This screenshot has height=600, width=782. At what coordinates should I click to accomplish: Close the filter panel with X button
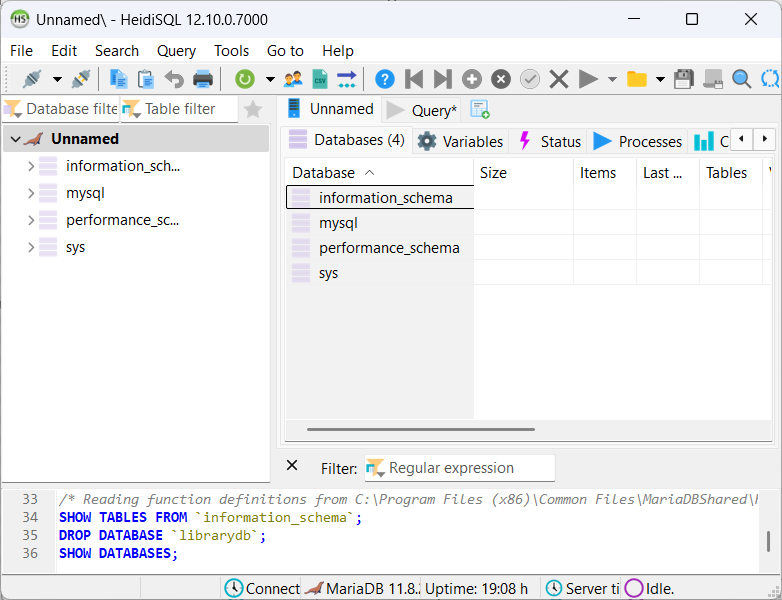[292, 465]
